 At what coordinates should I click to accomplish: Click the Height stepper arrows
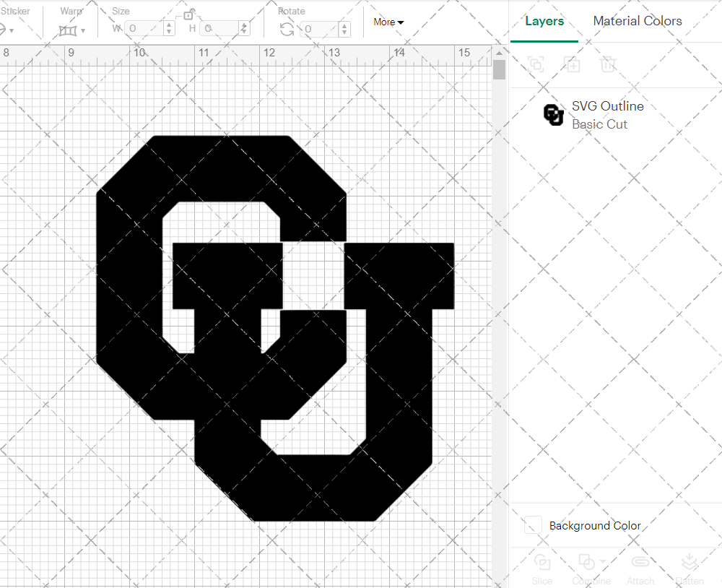244,29
